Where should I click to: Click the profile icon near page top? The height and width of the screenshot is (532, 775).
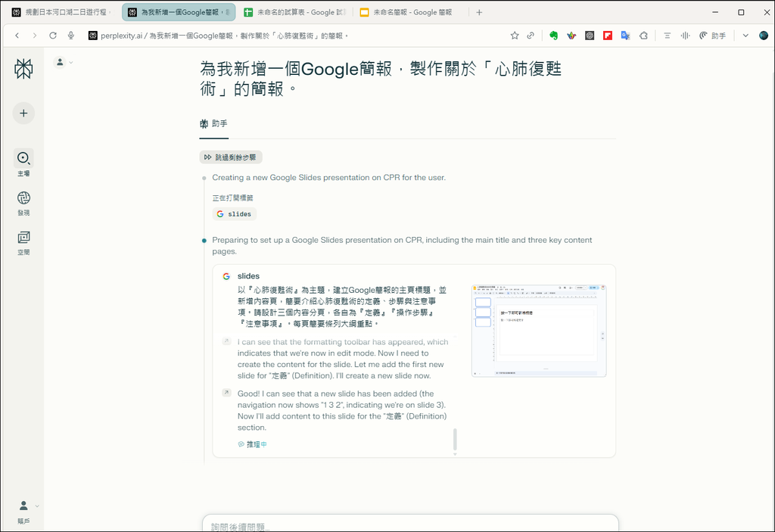tap(60, 62)
